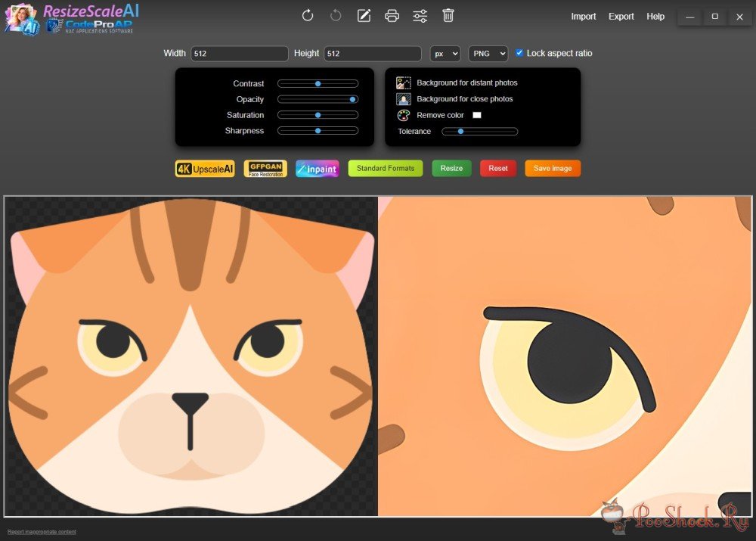Select Background for distant photos icon
Viewport: 756px width, 541px height.
(x=404, y=82)
